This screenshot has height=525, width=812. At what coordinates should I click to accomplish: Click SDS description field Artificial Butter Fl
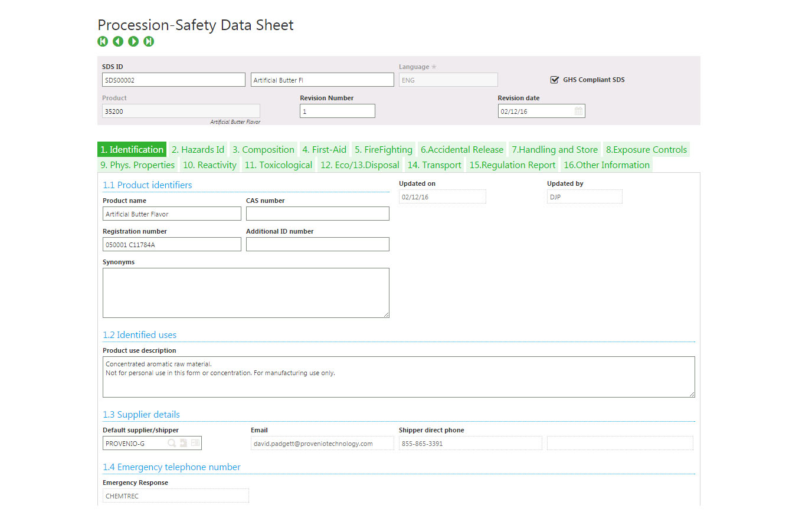coord(322,80)
